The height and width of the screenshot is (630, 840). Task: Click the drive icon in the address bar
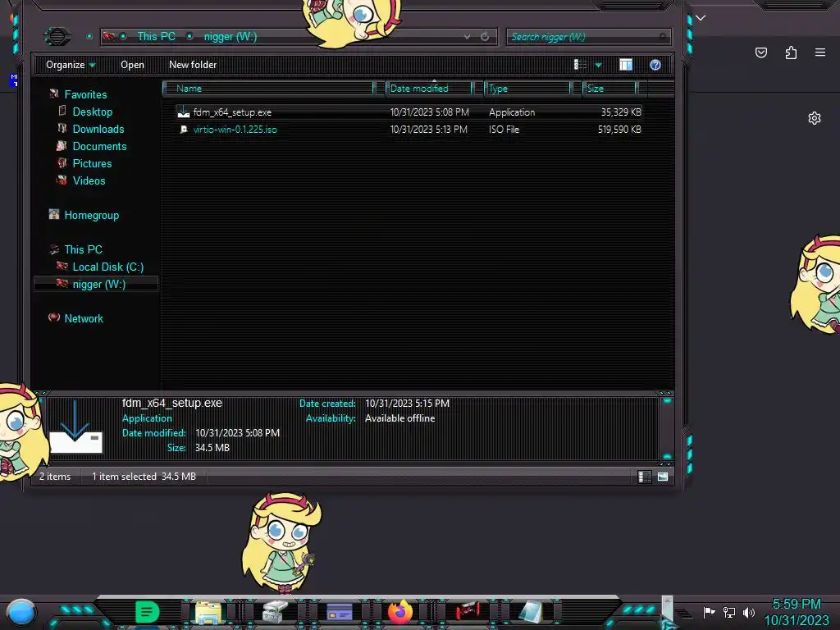[109, 36]
